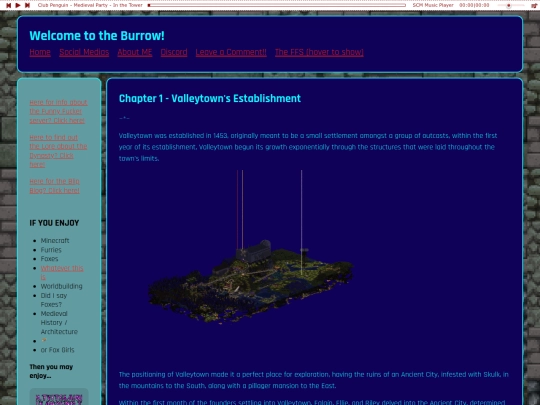Open the Dynasty lore link
The width and height of the screenshot is (540, 405).
pyautogui.click(x=58, y=151)
